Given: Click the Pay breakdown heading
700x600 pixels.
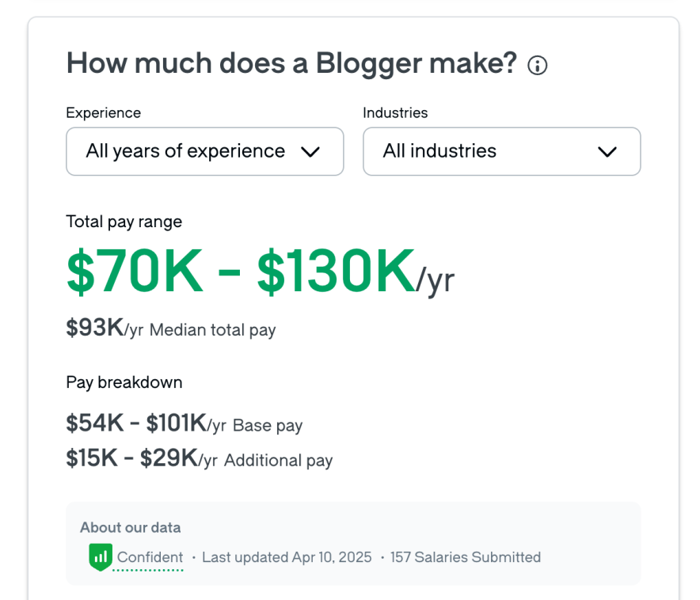Looking at the screenshot, I should [x=124, y=382].
